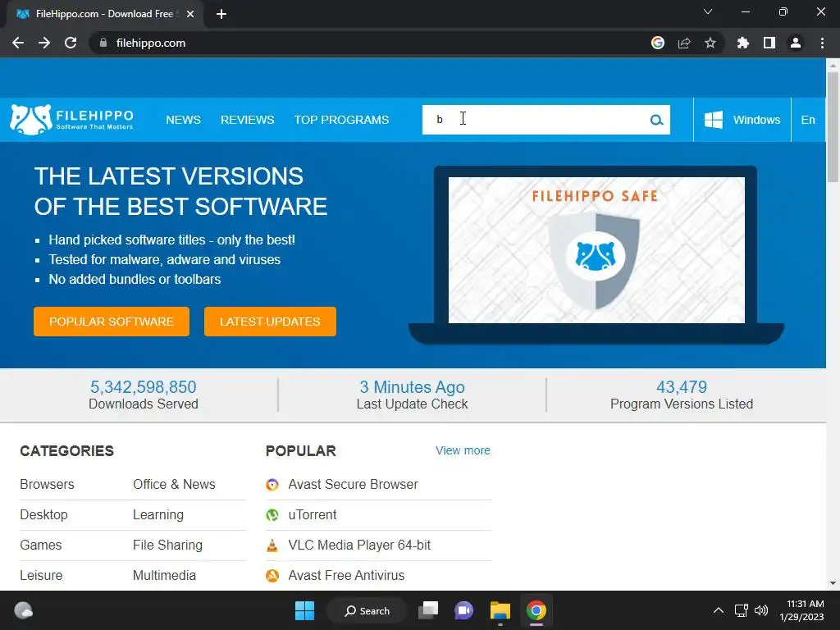Bookmark this page with star icon

click(710, 43)
